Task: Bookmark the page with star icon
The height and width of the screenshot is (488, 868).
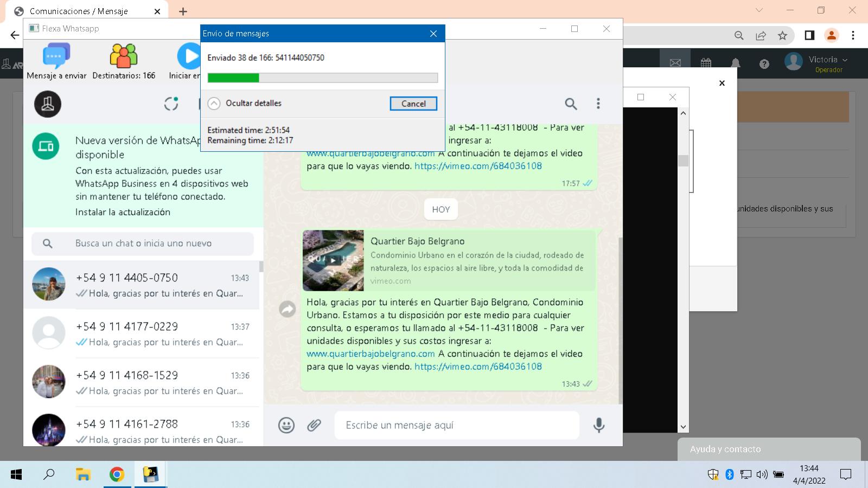Action: (782, 35)
